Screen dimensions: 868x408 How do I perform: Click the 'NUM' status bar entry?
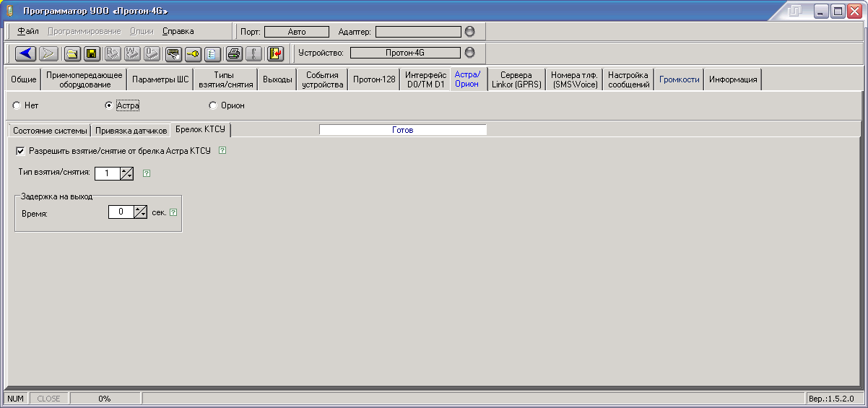pyautogui.click(x=16, y=399)
